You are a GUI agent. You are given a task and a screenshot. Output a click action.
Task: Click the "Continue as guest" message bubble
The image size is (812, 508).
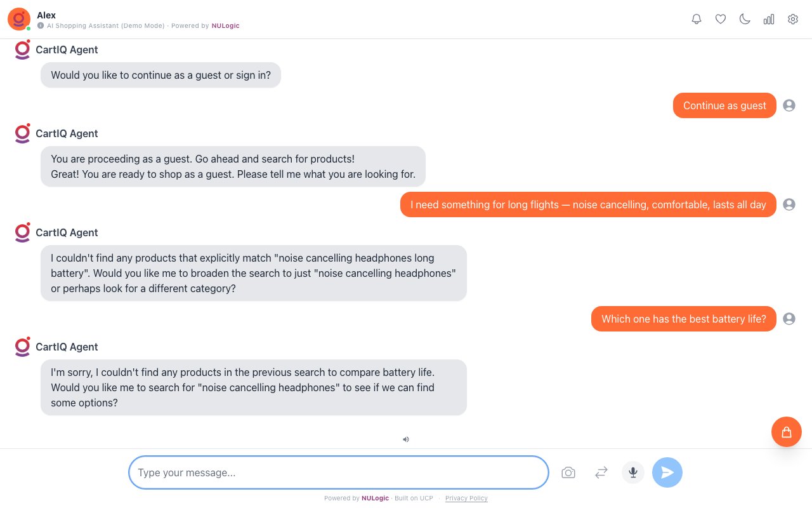pyautogui.click(x=724, y=105)
